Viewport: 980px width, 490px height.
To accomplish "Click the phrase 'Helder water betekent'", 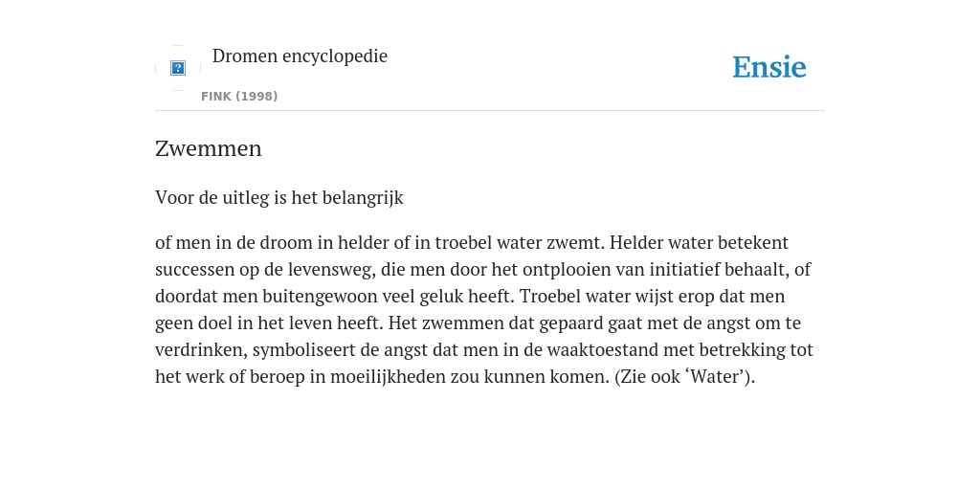I will coord(699,242).
